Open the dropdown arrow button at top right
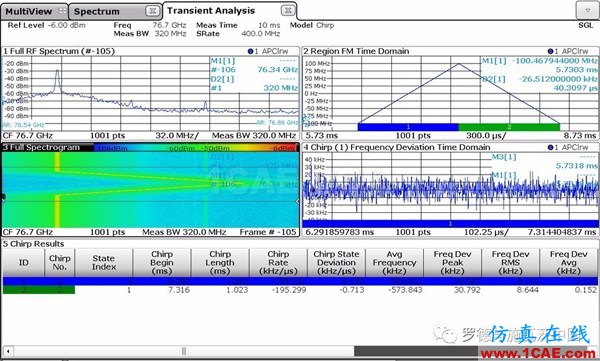 (587, 10)
